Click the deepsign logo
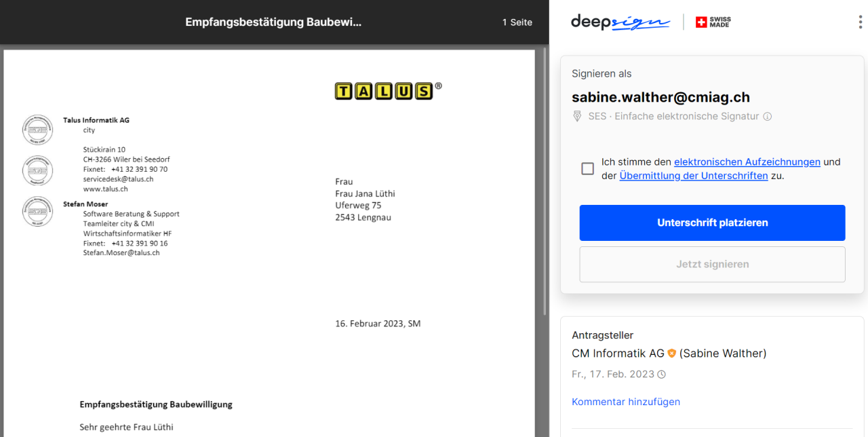Screen dimensions: 868x437 point(620,22)
